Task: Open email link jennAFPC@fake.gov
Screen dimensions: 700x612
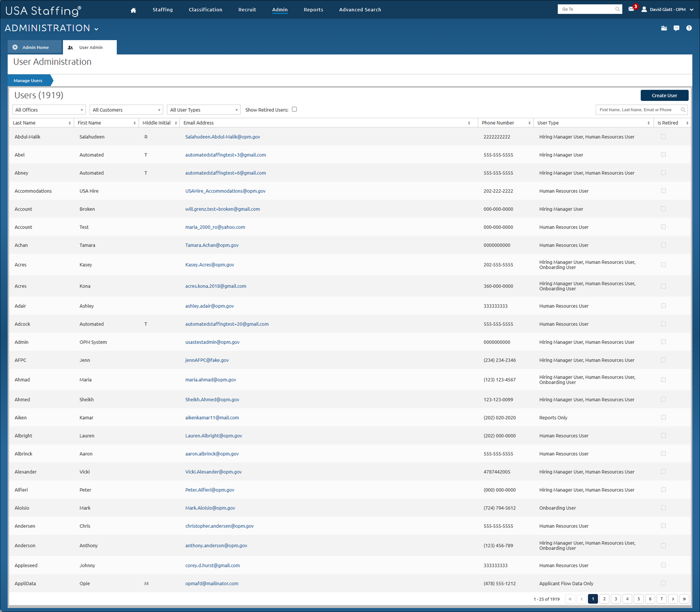Action: [x=207, y=360]
